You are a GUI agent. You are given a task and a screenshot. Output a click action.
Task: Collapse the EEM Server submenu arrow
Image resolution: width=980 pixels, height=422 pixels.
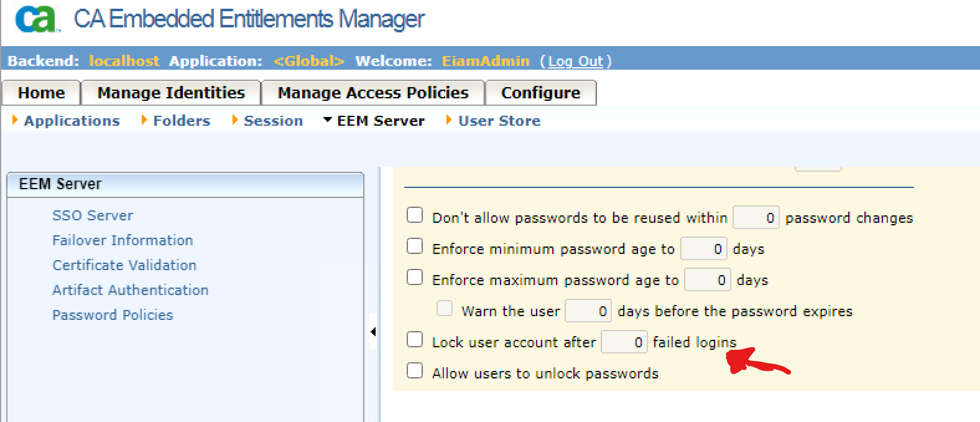(x=327, y=120)
